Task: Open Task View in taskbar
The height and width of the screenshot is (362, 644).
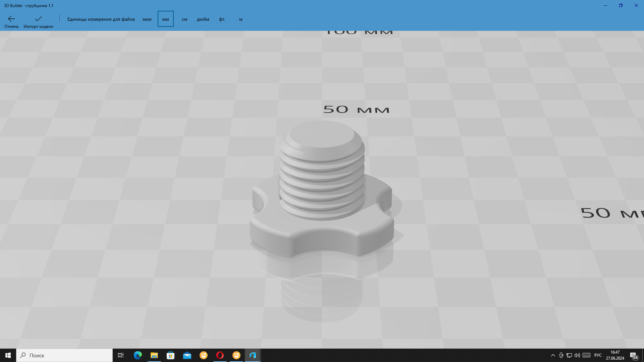Action: pos(121,355)
